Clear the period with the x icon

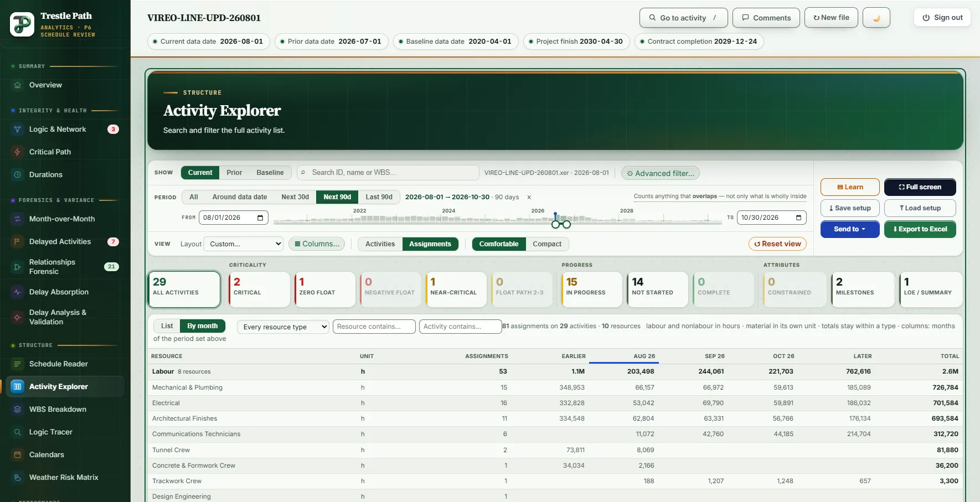click(x=529, y=198)
